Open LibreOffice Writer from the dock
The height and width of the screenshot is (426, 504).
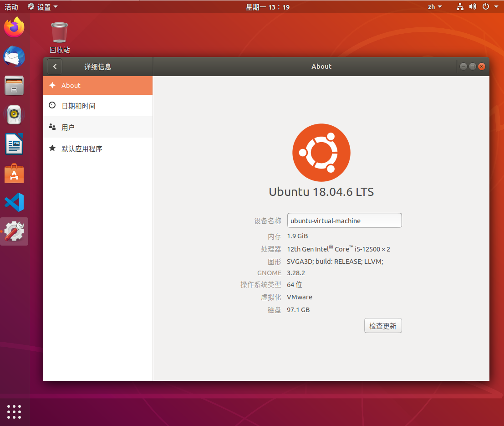pyautogui.click(x=14, y=144)
